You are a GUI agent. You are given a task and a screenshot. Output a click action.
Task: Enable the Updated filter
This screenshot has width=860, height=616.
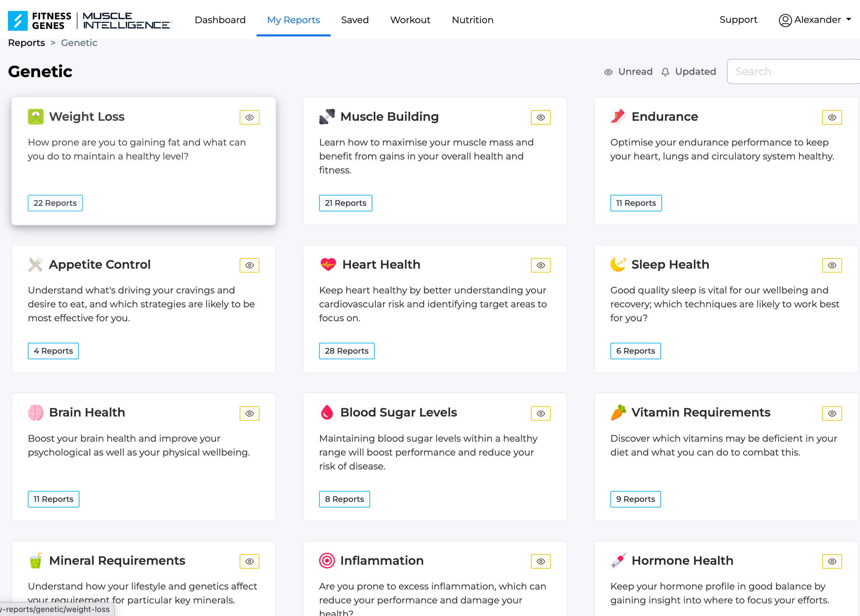click(689, 72)
